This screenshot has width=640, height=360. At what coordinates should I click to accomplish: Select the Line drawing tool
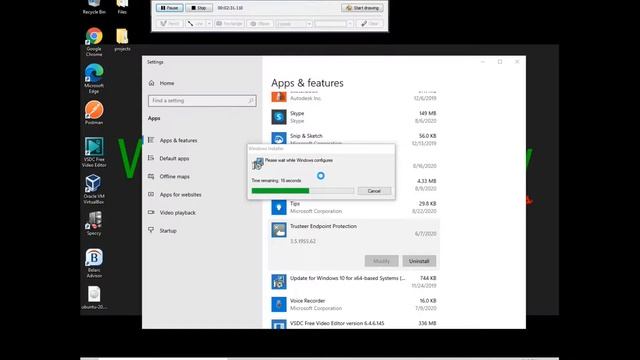point(196,24)
